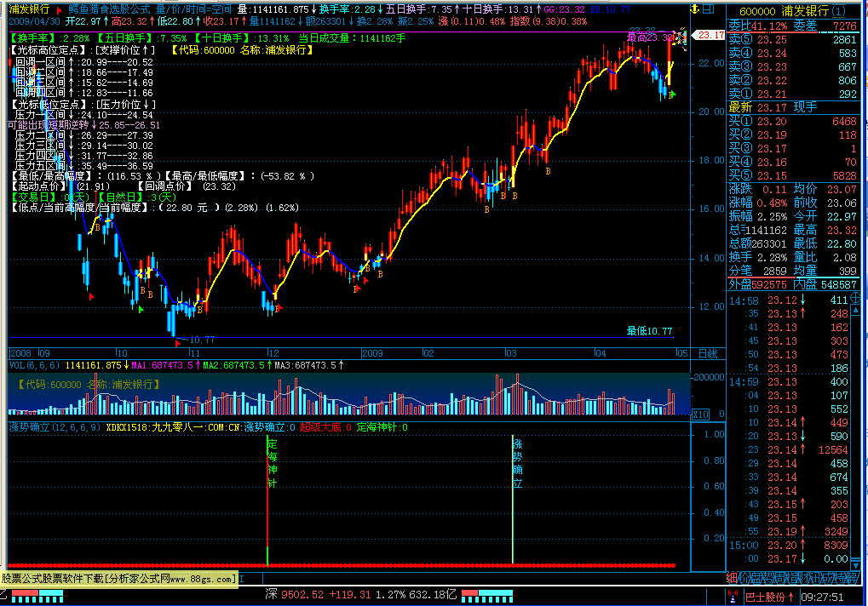Click the green flag marker at the latest candle
The width and height of the screenshot is (868, 606).
(672, 95)
